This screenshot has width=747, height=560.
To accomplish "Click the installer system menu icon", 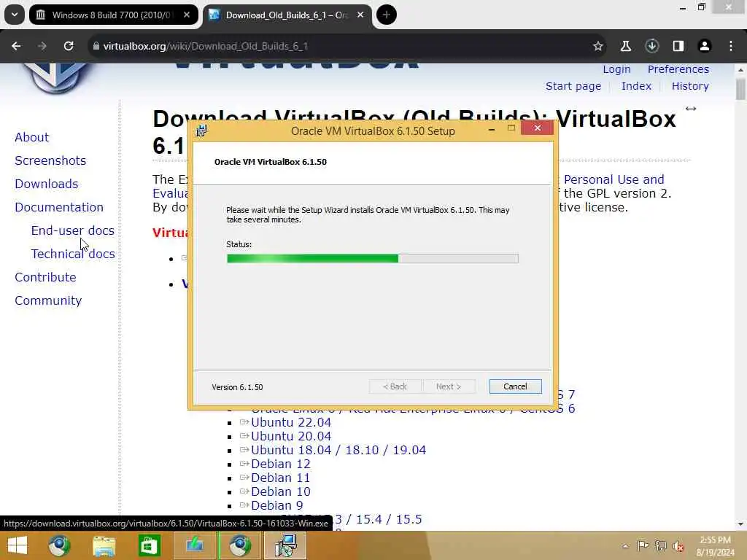I will pos(201,131).
